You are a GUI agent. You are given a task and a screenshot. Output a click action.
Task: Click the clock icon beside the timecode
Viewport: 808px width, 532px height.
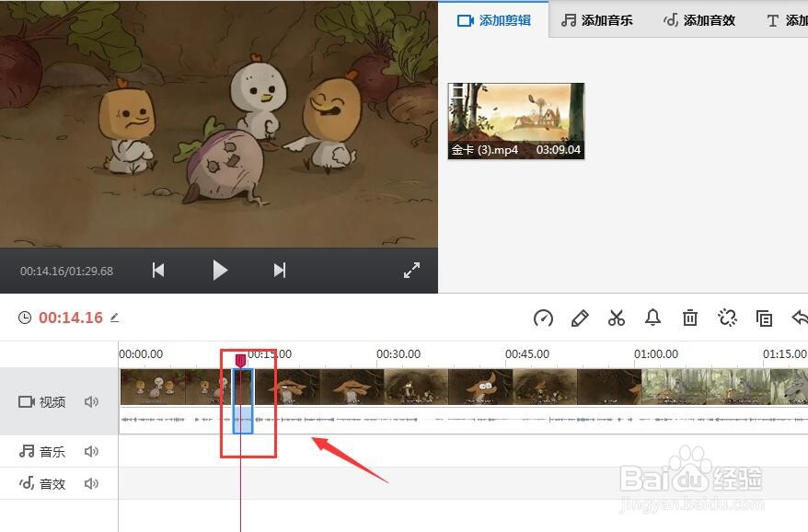[x=24, y=318]
